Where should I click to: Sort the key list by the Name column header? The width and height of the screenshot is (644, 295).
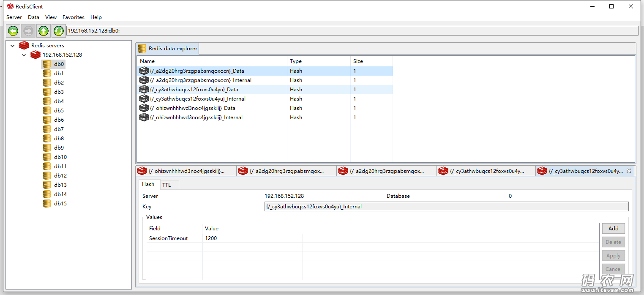[x=212, y=61]
